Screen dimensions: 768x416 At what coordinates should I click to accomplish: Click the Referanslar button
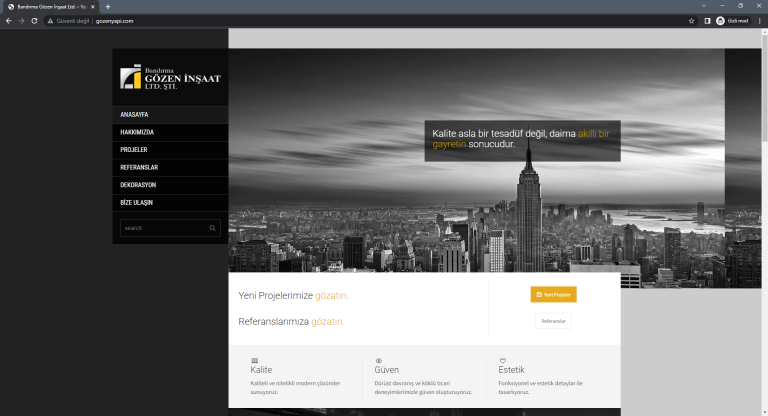(x=553, y=321)
